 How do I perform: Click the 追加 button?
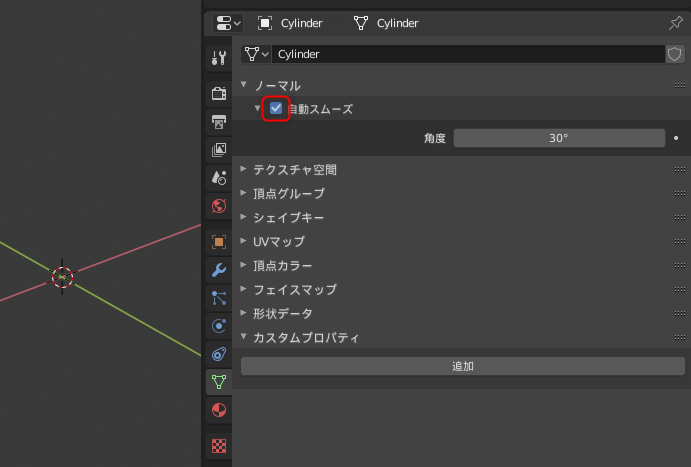[463, 366]
